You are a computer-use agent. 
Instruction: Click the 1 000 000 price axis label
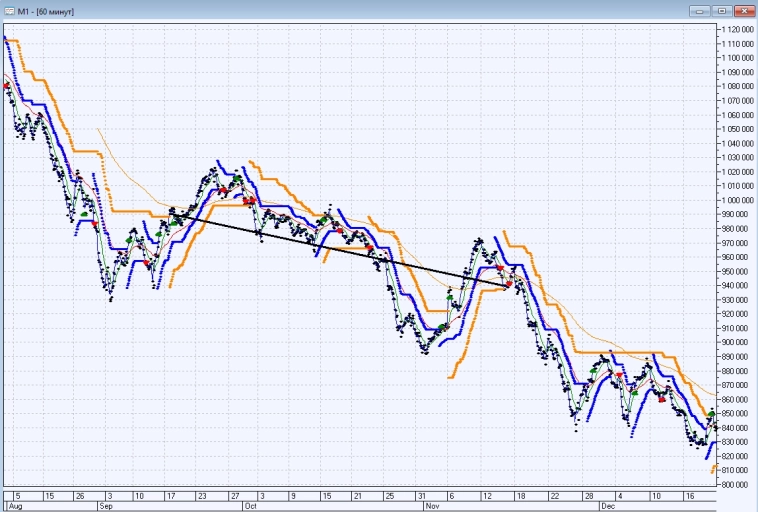[736, 200]
